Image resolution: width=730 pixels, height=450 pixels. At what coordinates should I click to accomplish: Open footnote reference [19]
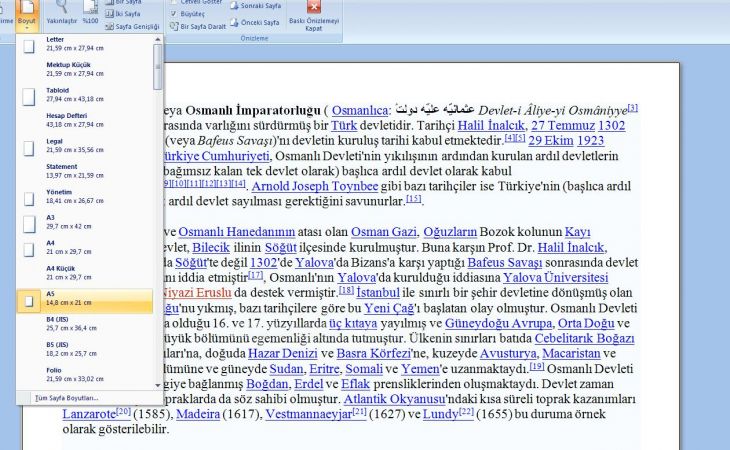[x=537, y=366]
